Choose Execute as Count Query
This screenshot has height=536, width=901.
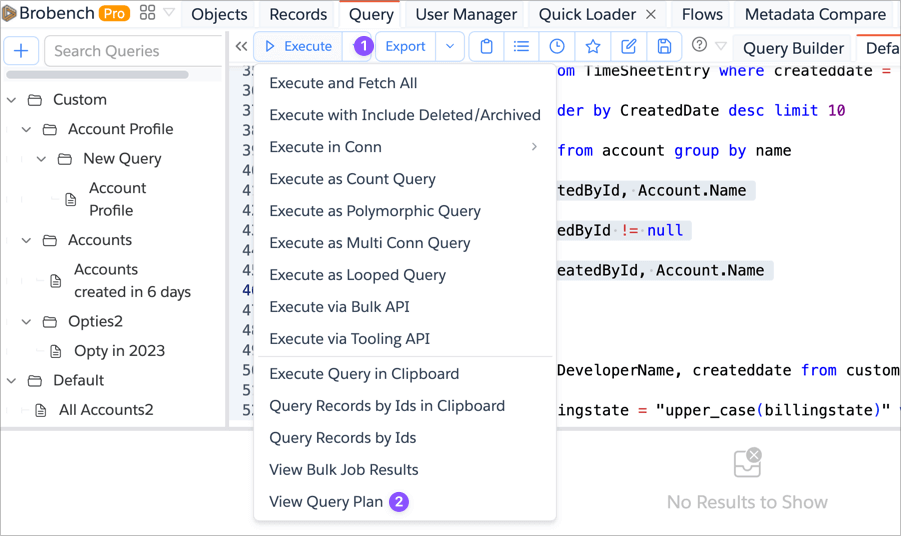pos(352,179)
